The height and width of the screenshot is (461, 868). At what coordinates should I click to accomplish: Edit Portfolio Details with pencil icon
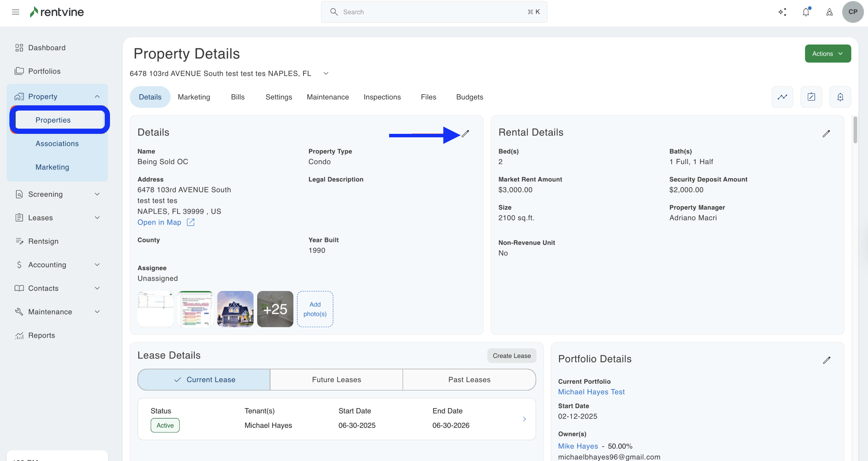point(827,360)
